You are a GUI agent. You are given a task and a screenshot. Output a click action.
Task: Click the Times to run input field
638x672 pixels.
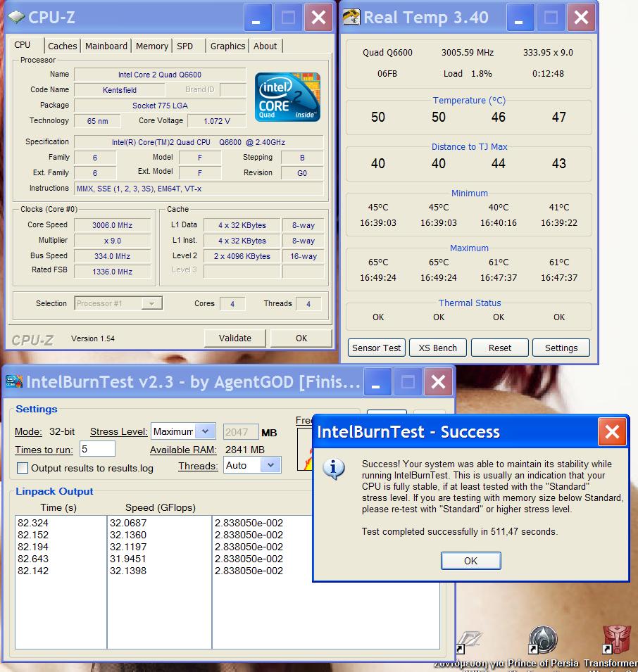tap(97, 449)
